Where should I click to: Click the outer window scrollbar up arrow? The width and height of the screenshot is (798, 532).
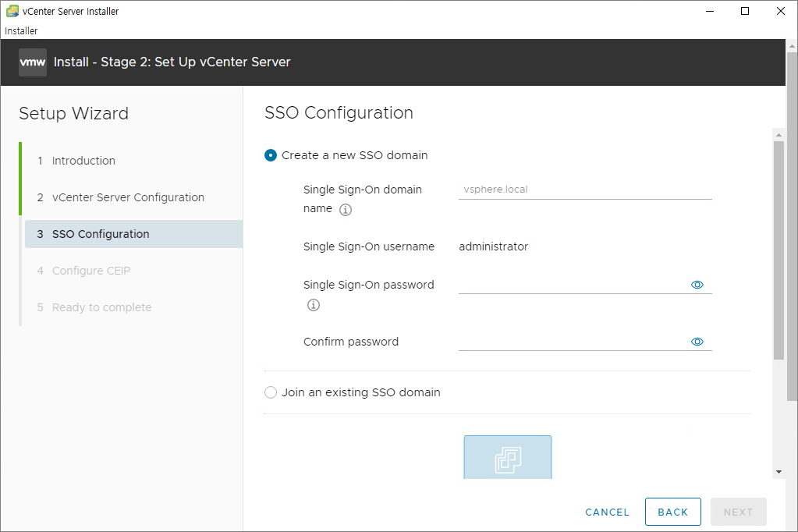click(792, 46)
